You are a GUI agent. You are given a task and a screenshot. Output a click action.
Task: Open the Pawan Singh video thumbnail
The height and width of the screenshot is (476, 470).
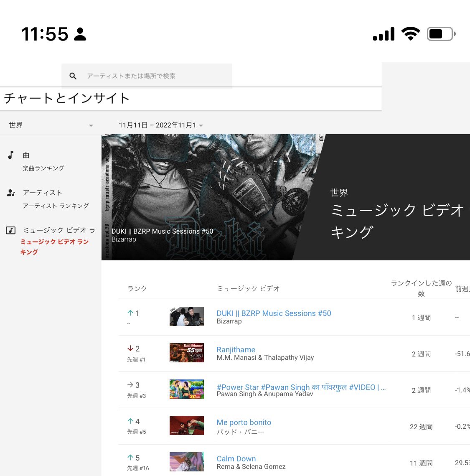click(187, 389)
